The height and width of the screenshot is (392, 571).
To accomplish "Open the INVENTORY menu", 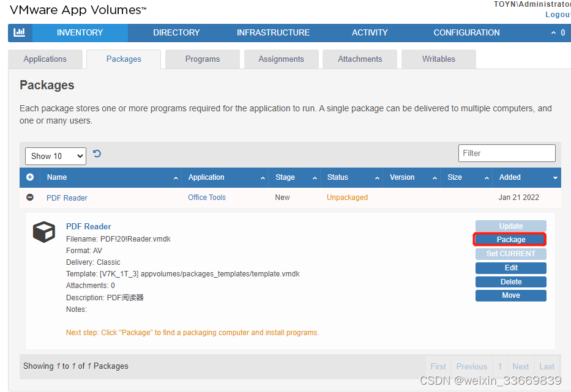I will click(x=80, y=33).
